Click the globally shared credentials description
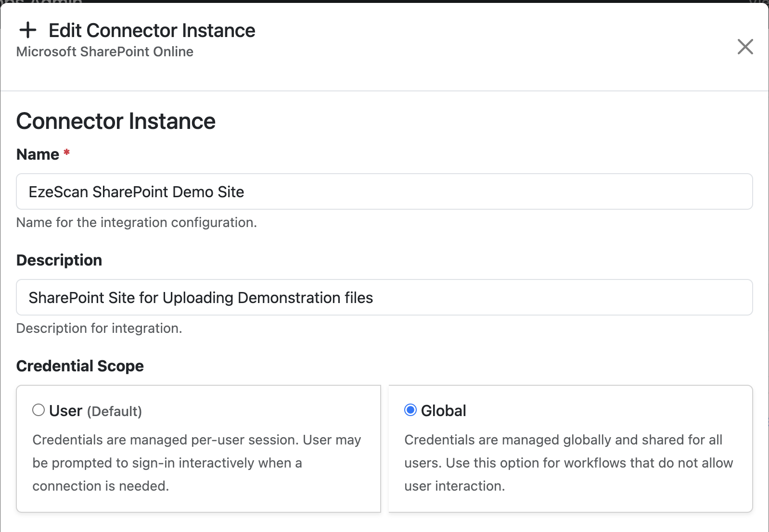 [x=569, y=463]
